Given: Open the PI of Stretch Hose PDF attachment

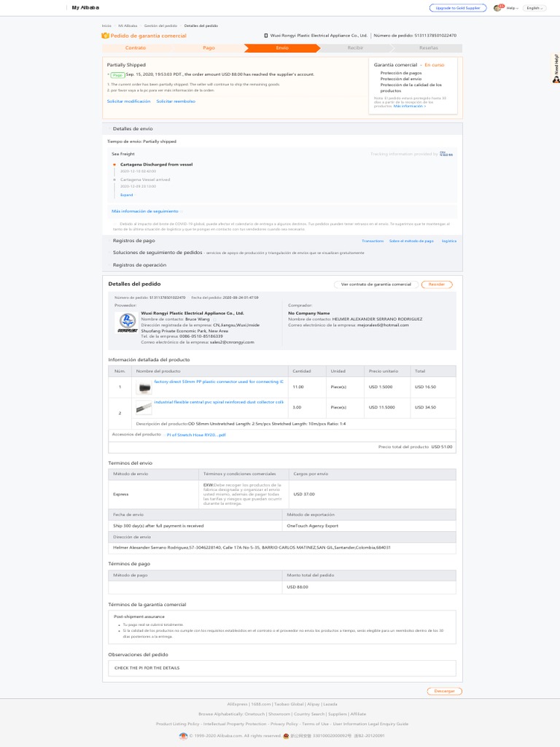Looking at the screenshot, I should coord(196,434).
